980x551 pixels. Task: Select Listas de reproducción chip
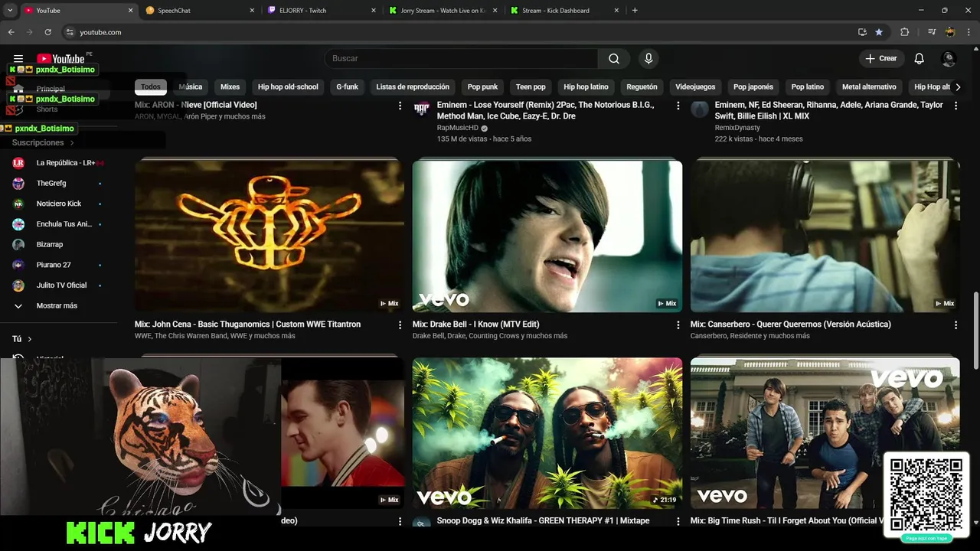(413, 87)
